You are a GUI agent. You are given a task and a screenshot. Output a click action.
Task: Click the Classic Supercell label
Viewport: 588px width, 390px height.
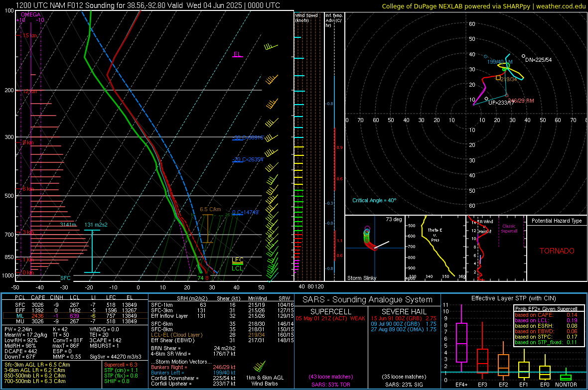coord(509,229)
